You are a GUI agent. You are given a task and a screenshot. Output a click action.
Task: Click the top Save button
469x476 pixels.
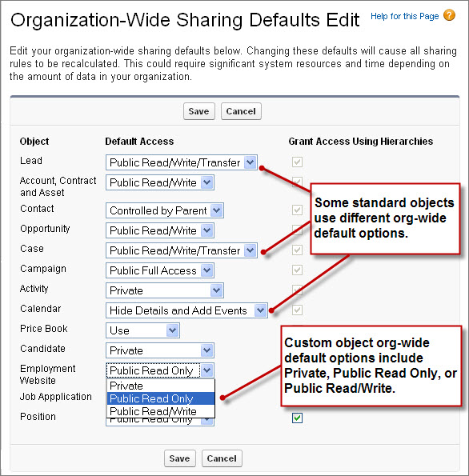(x=199, y=111)
